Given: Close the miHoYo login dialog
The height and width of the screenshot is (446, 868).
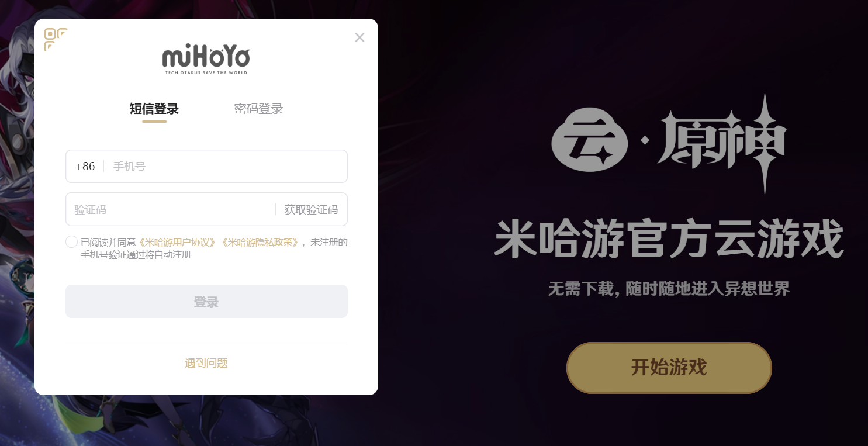Looking at the screenshot, I should pyautogui.click(x=359, y=37).
